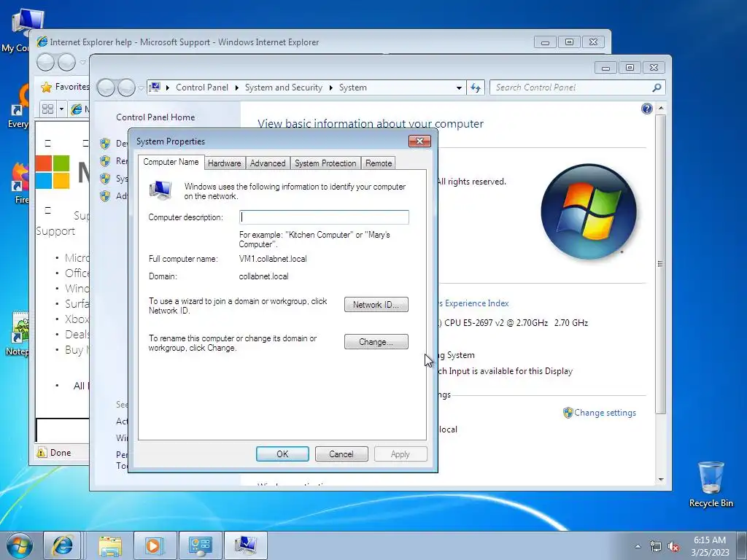The height and width of the screenshot is (560, 747).
Task: Click System and Security breadcrumb
Action: [284, 87]
